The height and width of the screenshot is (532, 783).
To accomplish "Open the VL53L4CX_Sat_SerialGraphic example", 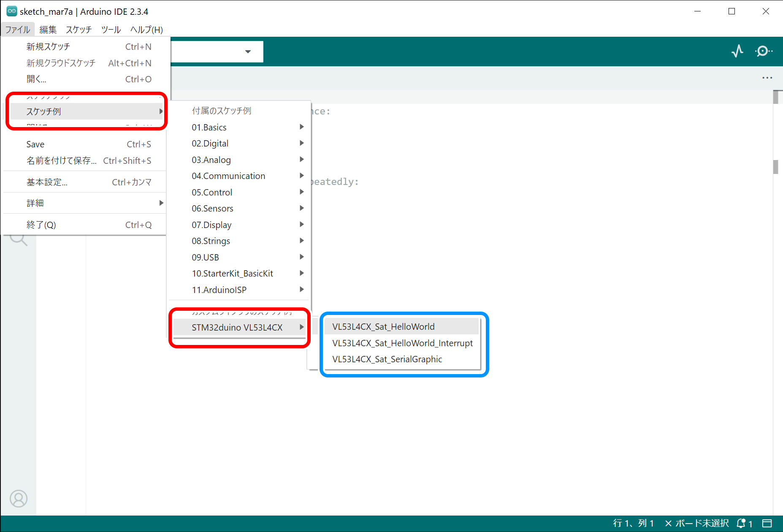I will pyautogui.click(x=402, y=359).
